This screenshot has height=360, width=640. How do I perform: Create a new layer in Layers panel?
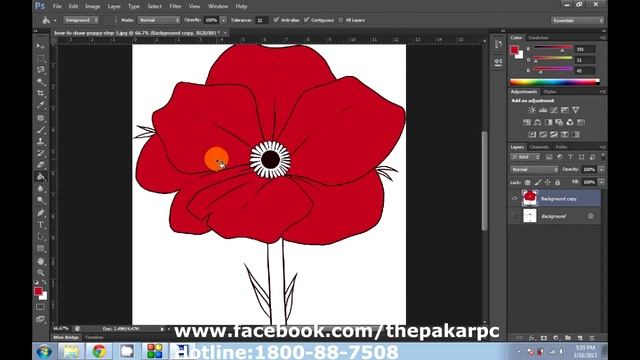tap(580, 338)
